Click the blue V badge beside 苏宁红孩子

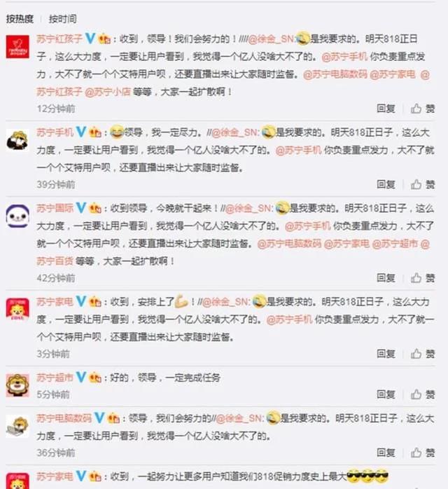(x=90, y=39)
